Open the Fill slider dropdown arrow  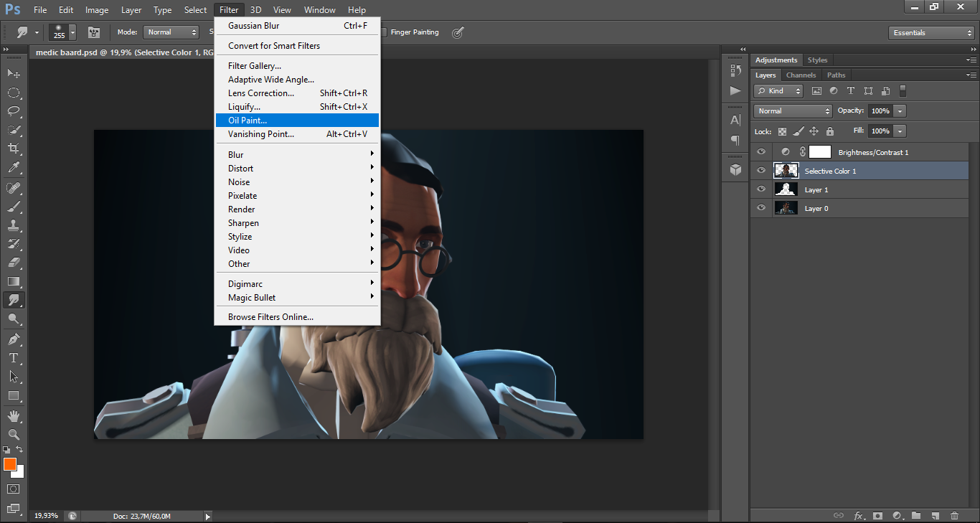pyautogui.click(x=900, y=131)
